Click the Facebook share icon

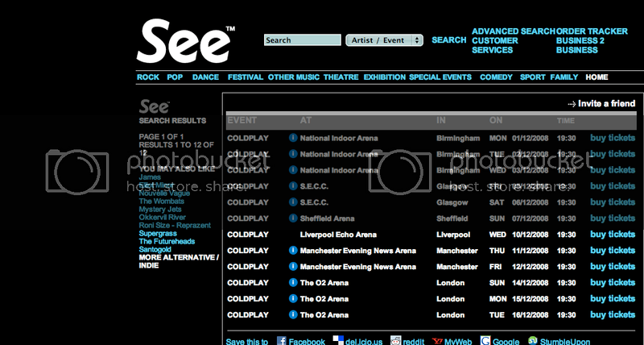point(281,341)
